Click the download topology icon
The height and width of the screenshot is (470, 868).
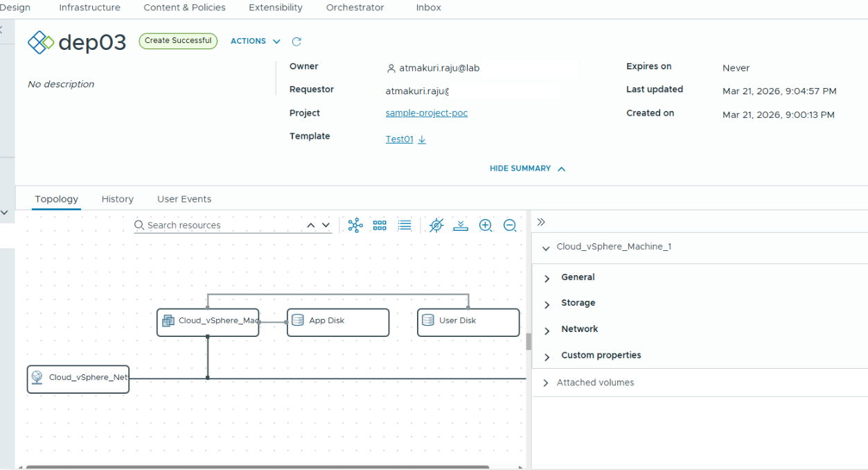pos(461,225)
